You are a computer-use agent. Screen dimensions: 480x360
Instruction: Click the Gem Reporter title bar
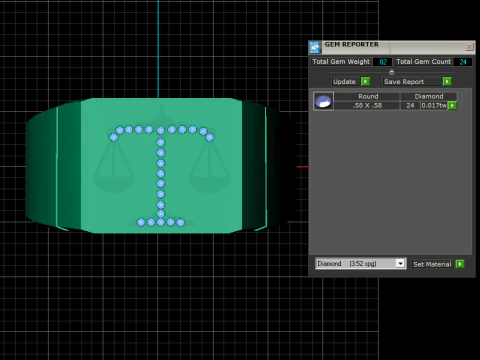click(393, 47)
